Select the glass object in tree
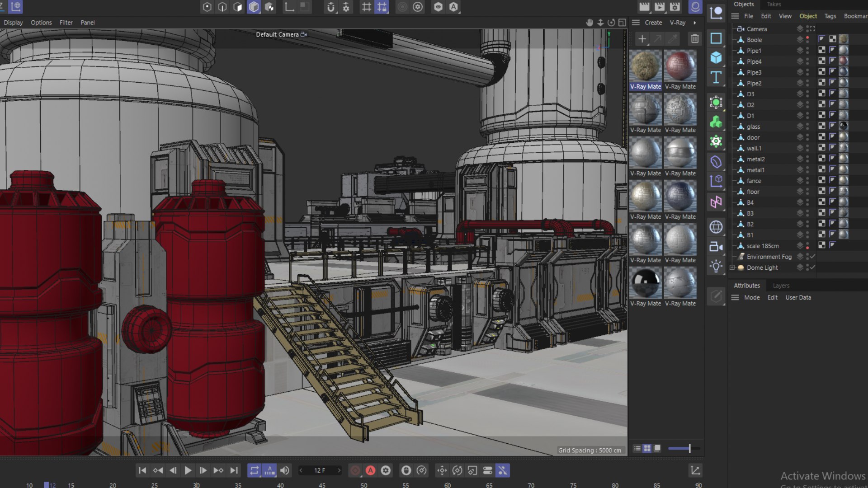The image size is (868, 488). point(753,127)
